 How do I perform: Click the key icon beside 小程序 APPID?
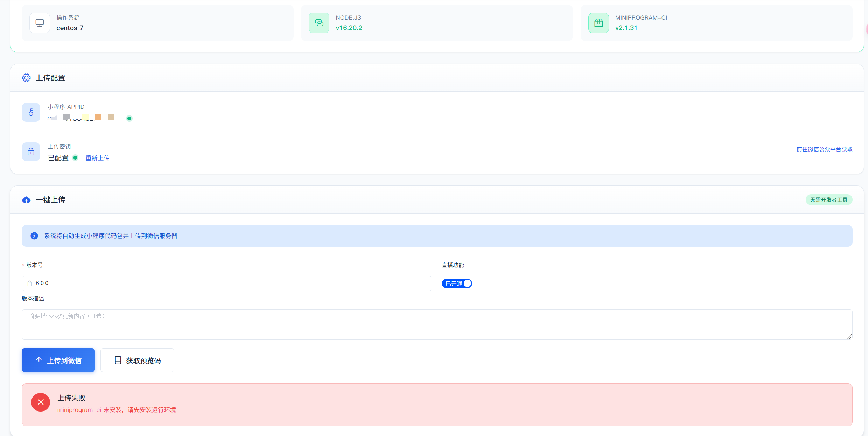coord(31,112)
